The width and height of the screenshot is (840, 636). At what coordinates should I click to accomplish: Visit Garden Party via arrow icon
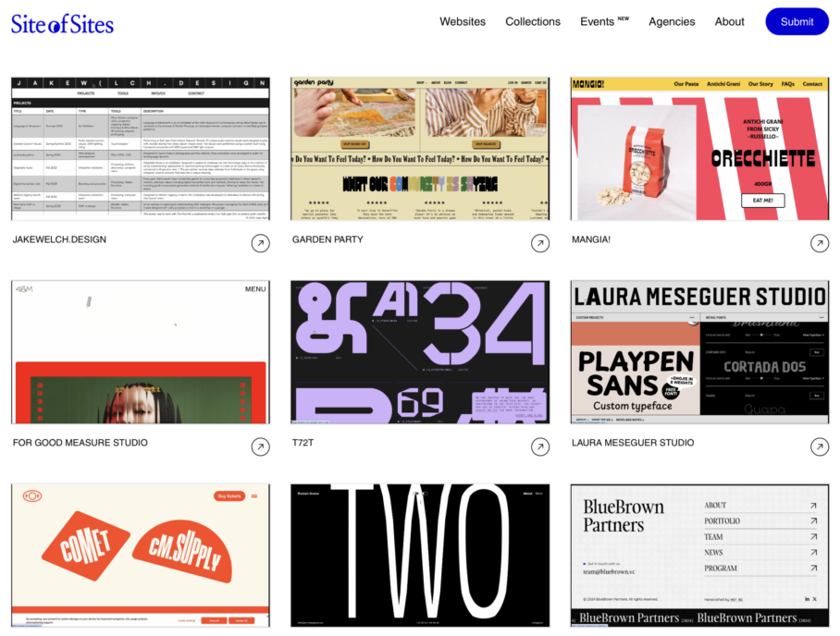540,243
